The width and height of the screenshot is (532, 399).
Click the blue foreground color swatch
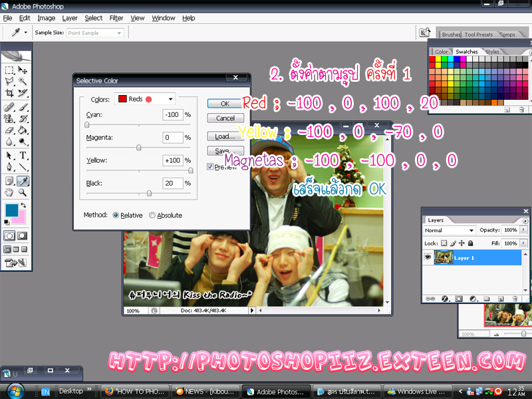coord(11,210)
